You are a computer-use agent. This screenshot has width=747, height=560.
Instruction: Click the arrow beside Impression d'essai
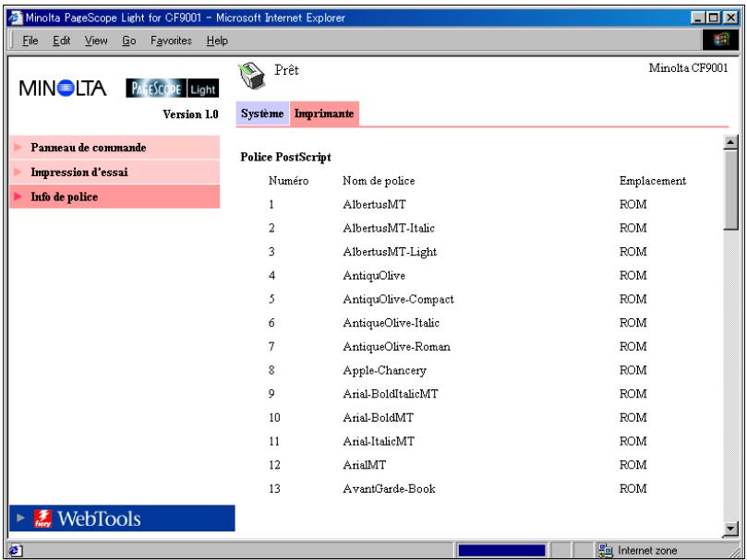[x=18, y=172]
